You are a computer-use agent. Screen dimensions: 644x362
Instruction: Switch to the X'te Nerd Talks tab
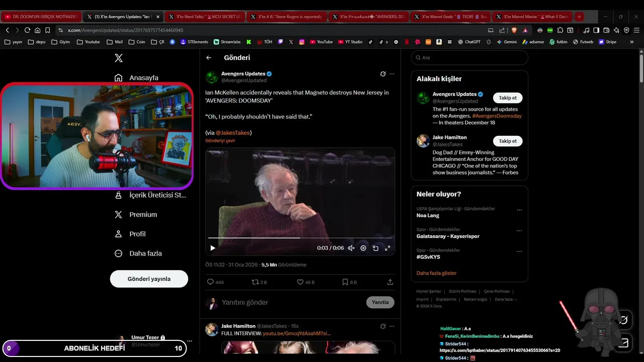[206, 17]
